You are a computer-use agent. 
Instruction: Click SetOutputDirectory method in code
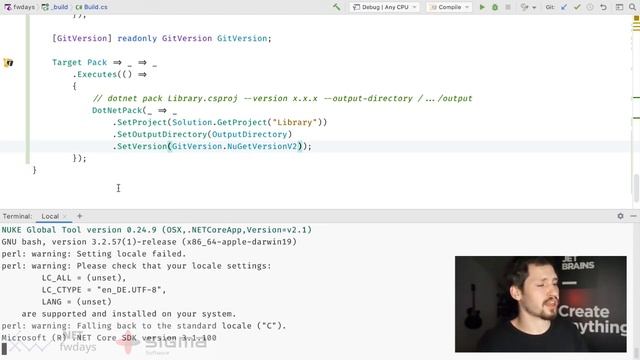tap(162, 134)
